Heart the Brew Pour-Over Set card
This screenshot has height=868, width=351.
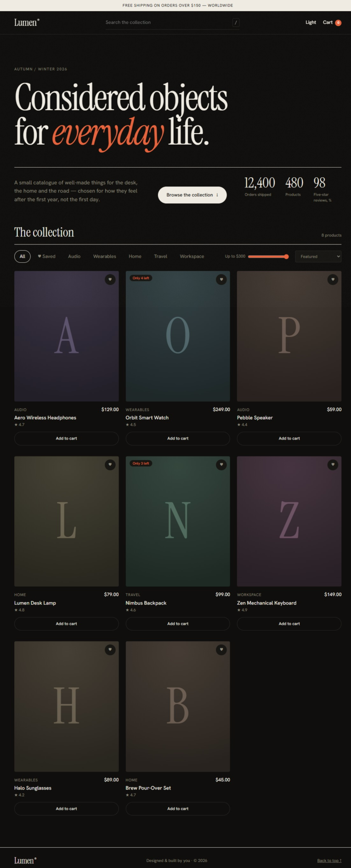221,649
